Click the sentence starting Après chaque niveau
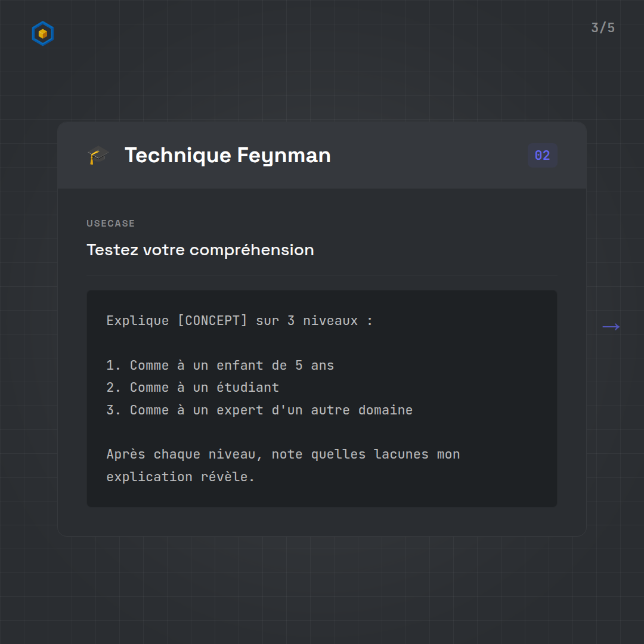 (x=283, y=454)
